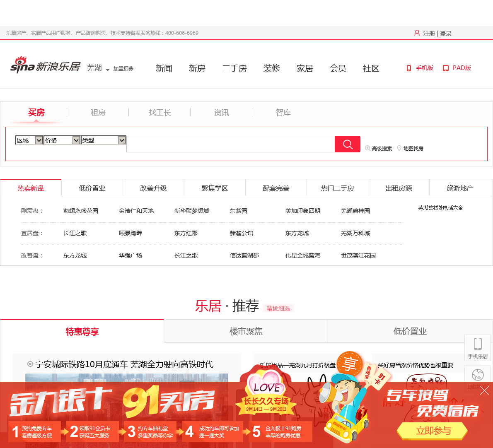Open 买好房当然价格优势也很重要 article
Image resolution: width=493 pixels, height=448 pixels.
[x=416, y=365]
